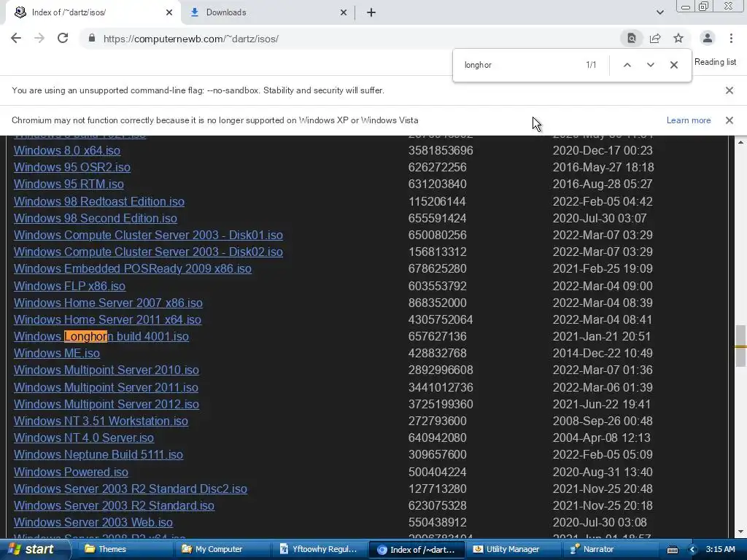747x560 pixels.
Task: Expand hidden system tray icons
Action: pos(692,550)
